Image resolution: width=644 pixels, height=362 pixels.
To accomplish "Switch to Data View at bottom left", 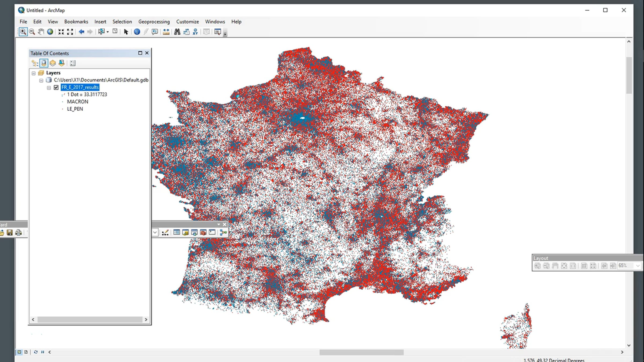I will [19, 352].
